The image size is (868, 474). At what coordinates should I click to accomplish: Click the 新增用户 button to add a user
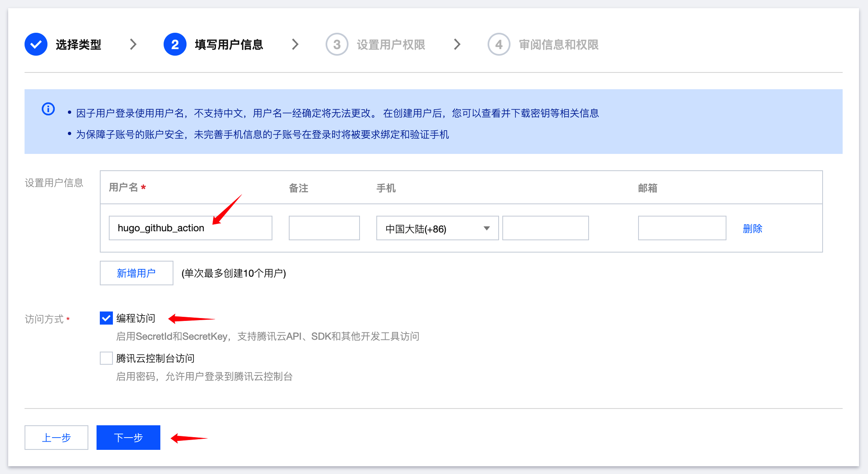(x=136, y=273)
